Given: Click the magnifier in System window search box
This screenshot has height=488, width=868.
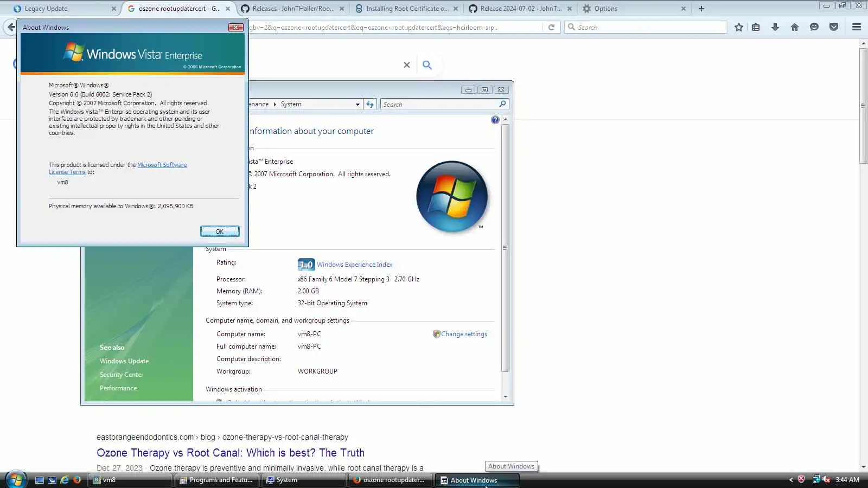Looking at the screenshot, I should [502, 104].
